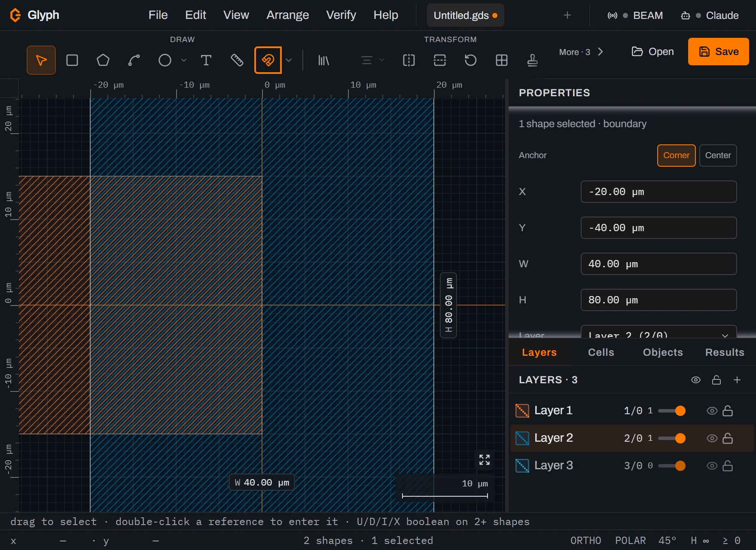
Task: Select the Rectangle draw tool
Action: [72, 60]
